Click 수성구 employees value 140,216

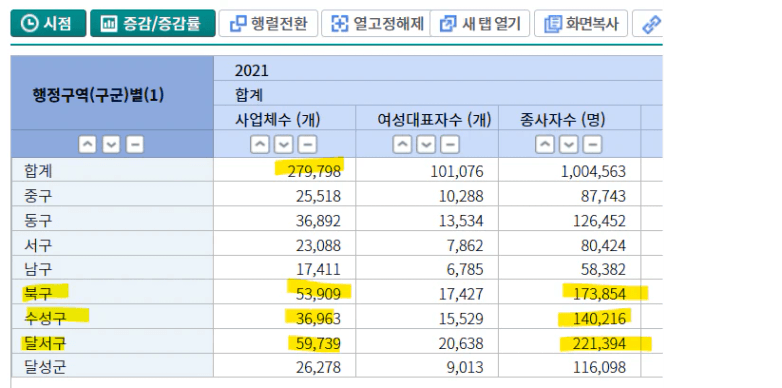click(599, 318)
